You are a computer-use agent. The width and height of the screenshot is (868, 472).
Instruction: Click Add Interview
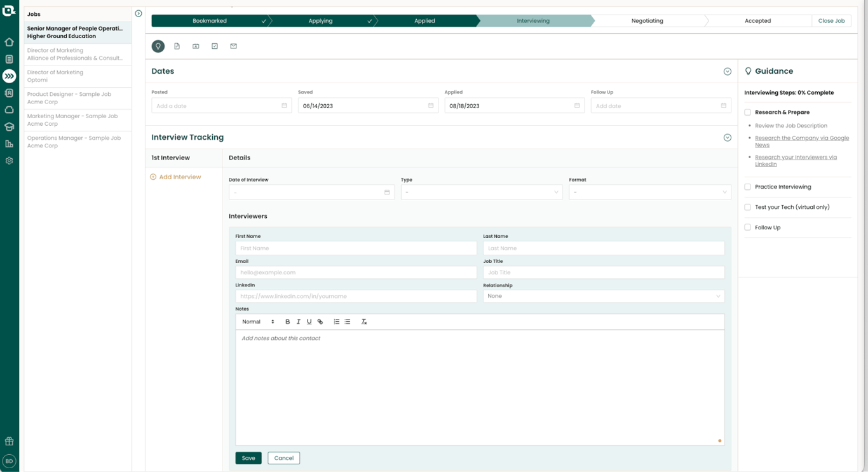pyautogui.click(x=175, y=177)
